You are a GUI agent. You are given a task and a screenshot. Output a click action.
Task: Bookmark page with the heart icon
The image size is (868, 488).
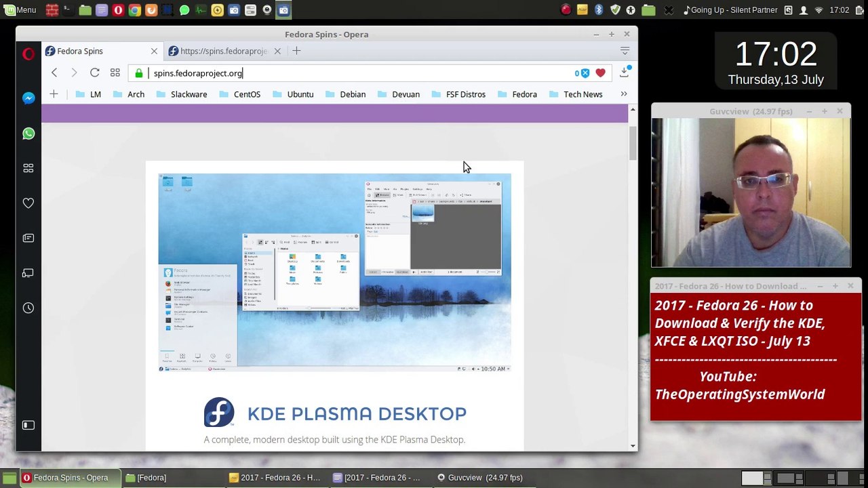pyautogui.click(x=600, y=73)
